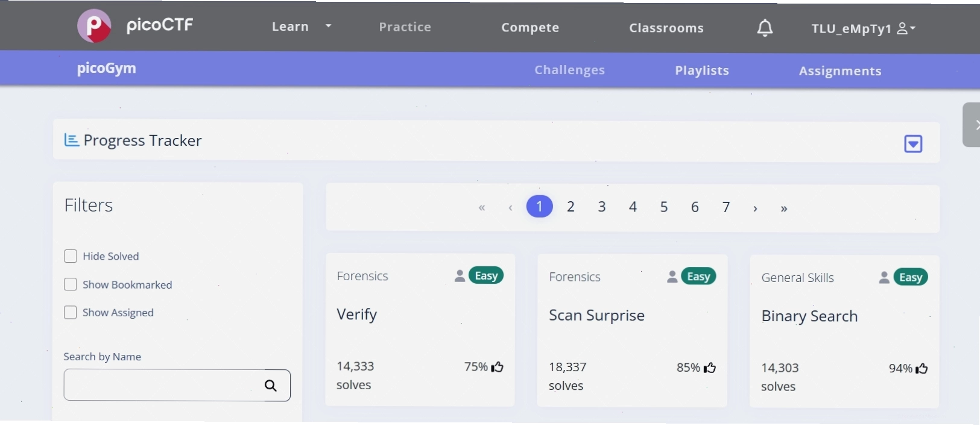The width and height of the screenshot is (980, 426).
Task: Switch to the Playlists tab
Action: pyautogui.click(x=702, y=70)
